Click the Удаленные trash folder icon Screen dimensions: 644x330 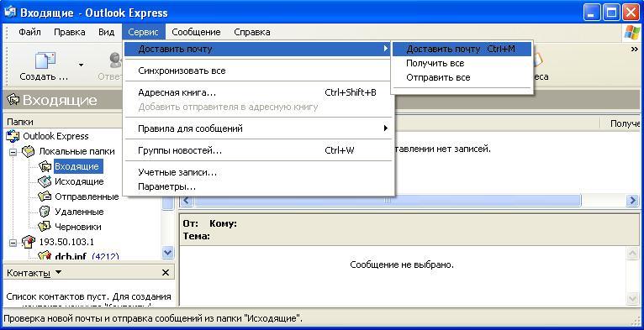tap(45, 212)
